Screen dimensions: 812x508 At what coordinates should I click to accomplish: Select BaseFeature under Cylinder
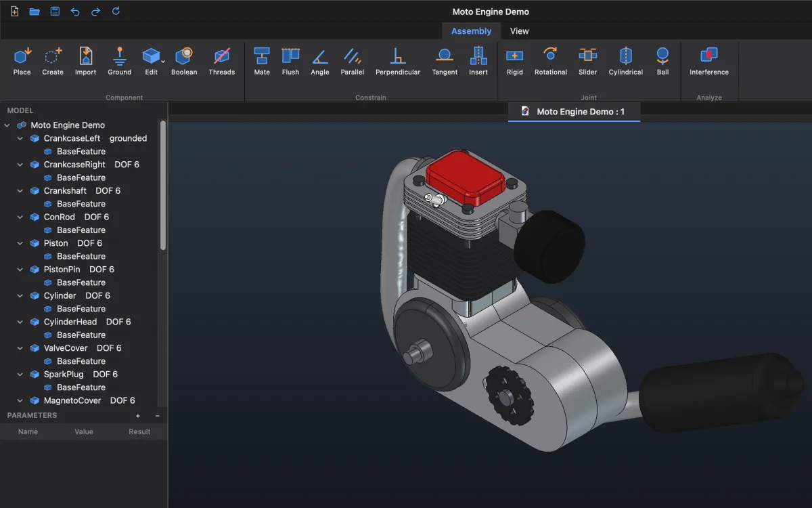[x=81, y=309]
